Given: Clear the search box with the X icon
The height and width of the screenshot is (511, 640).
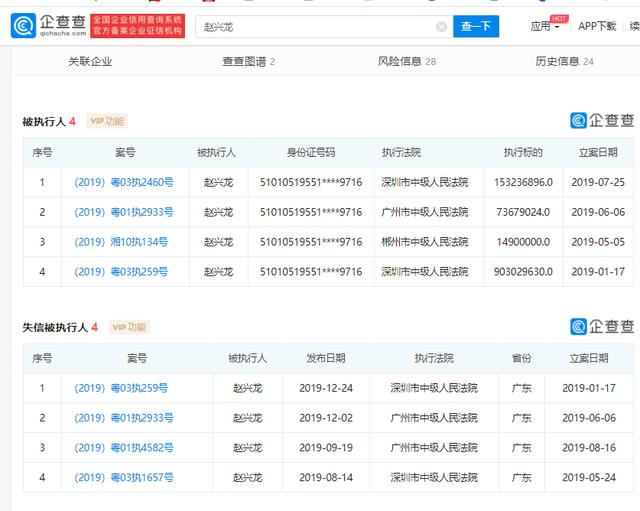Looking at the screenshot, I should [x=441, y=27].
